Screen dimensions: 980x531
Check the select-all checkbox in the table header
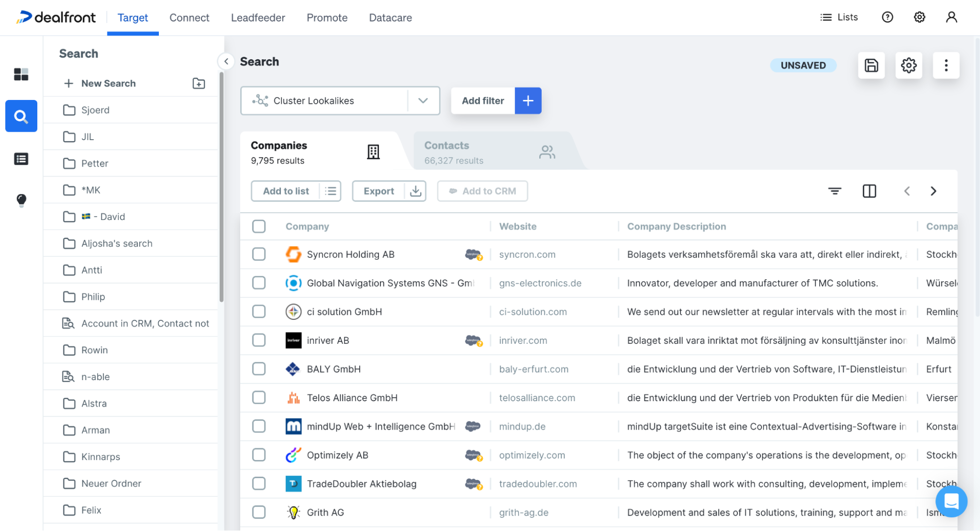[259, 226]
